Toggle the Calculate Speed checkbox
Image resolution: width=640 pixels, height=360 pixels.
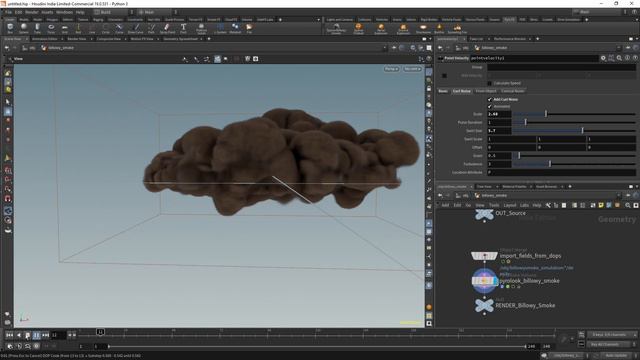tap(490, 83)
